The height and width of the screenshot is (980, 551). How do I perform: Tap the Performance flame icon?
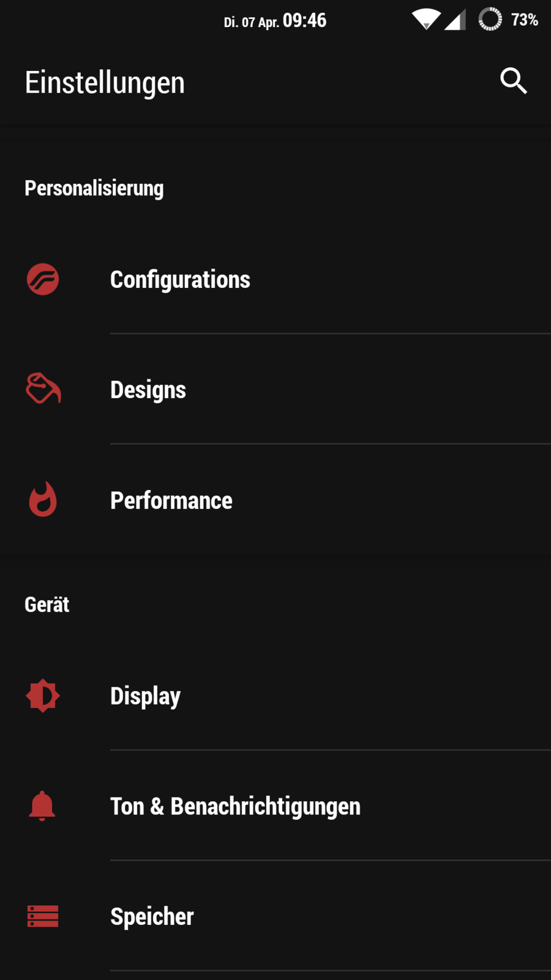[43, 500]
